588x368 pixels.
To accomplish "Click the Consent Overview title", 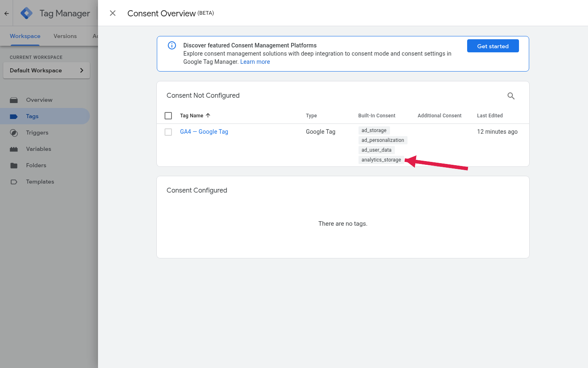I will click(x=161, y=13).
